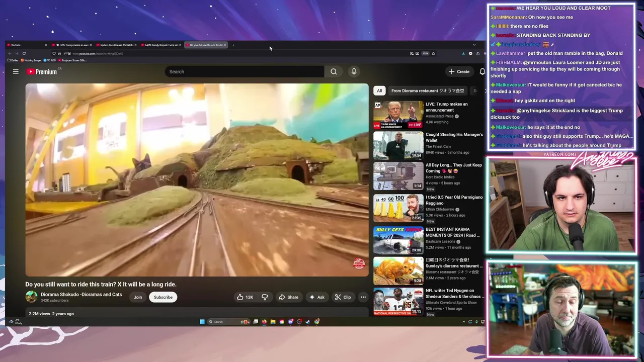This screenshot has height=362, width=644.
Task: Click the taskbar Search box
Action: (228, 322)
